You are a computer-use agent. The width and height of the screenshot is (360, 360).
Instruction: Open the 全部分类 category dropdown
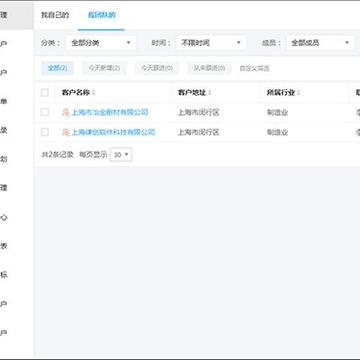(101, 43)
